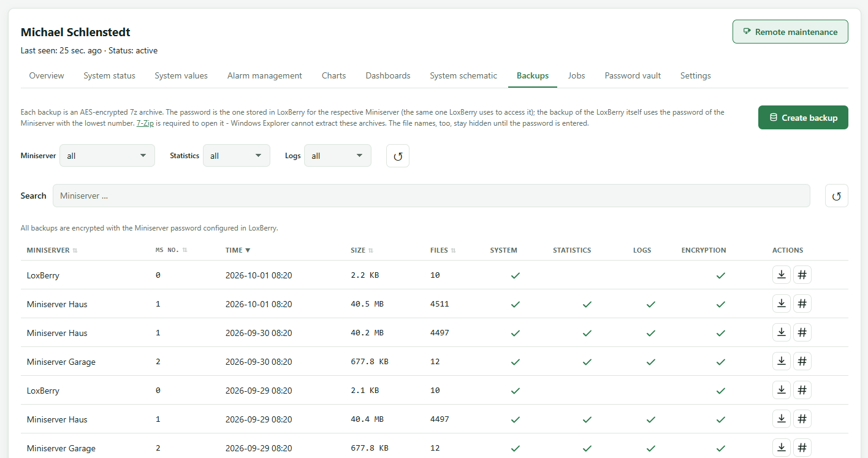Open the Settings tab

click(x=695, y=75)
